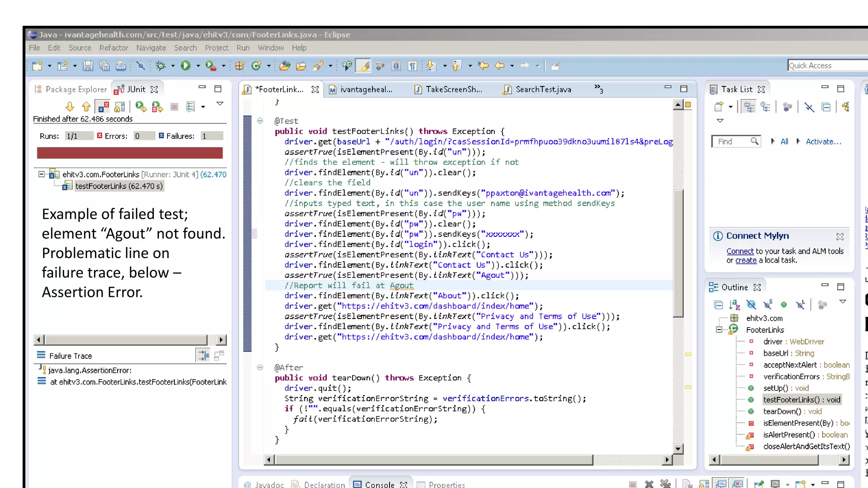Toggle JUnit Scroll Lock button

tap(120, 107)
